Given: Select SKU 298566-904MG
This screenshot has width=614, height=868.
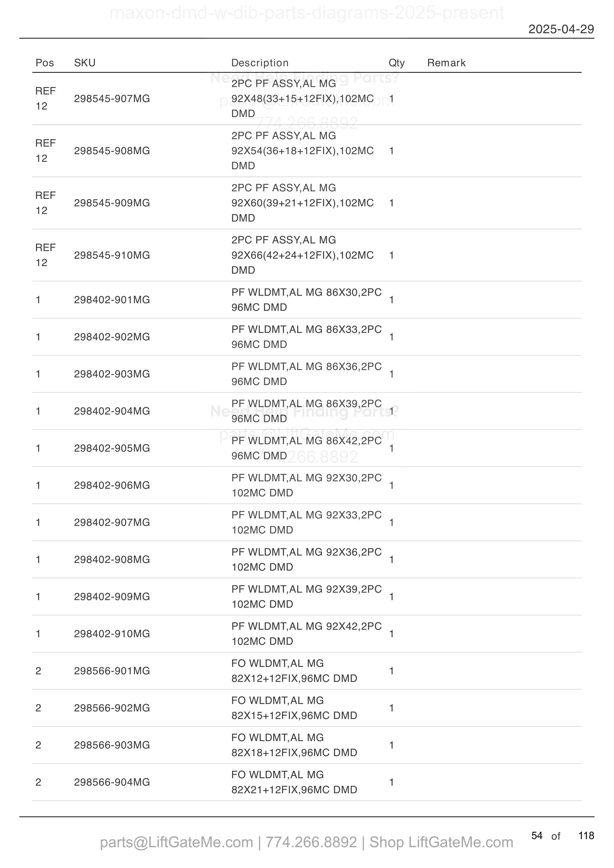Looking at the screenshot, I should [x=112, y=782].
